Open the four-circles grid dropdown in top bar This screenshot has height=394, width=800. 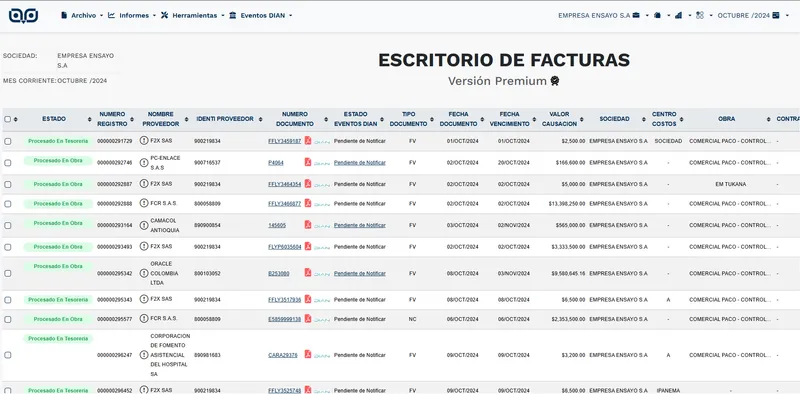click(x=704, y=15)
